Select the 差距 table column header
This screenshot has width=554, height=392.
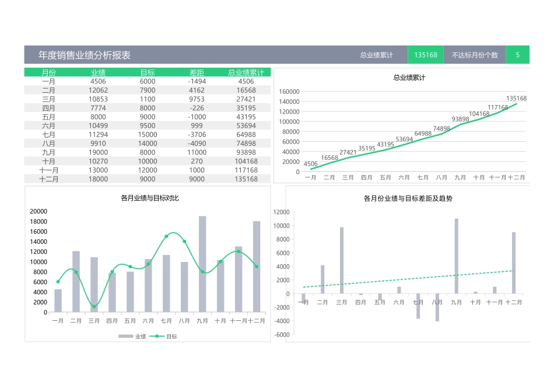(x=197, y=72)
